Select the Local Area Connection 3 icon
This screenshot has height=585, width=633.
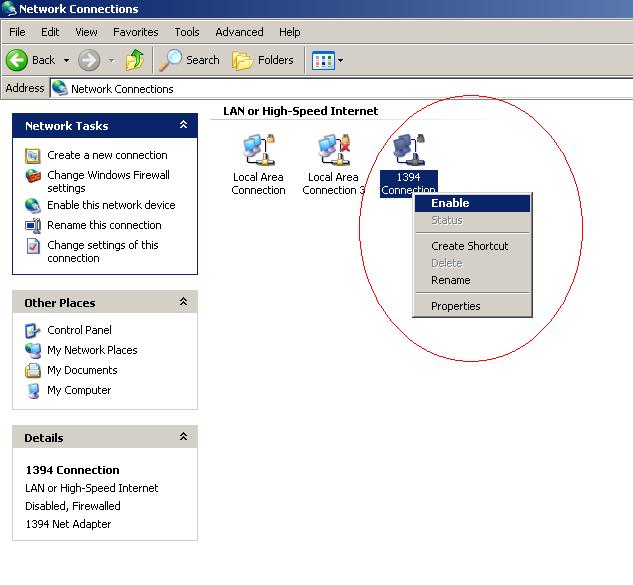330,151
